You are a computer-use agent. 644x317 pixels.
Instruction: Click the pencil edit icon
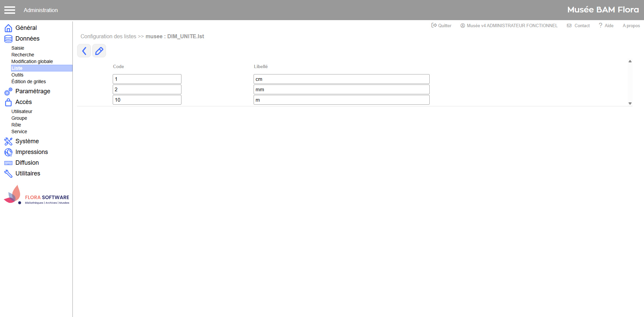99,51
